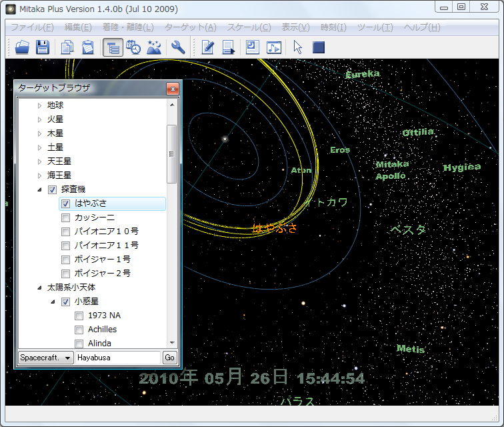This screenshot has height=427, width=504.
Task: Click the landscape with stars icon
Action: 154,47
